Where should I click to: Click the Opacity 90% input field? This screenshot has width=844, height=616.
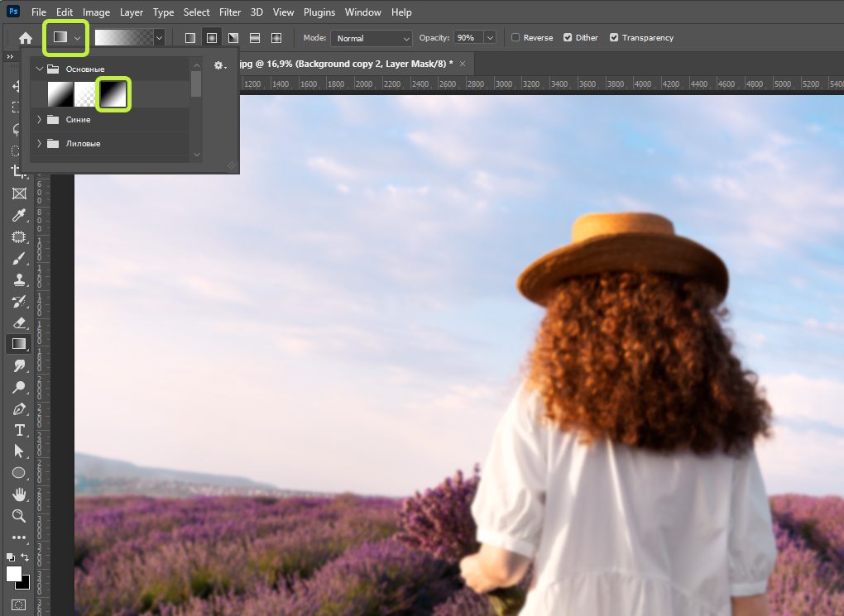point(468,38)
